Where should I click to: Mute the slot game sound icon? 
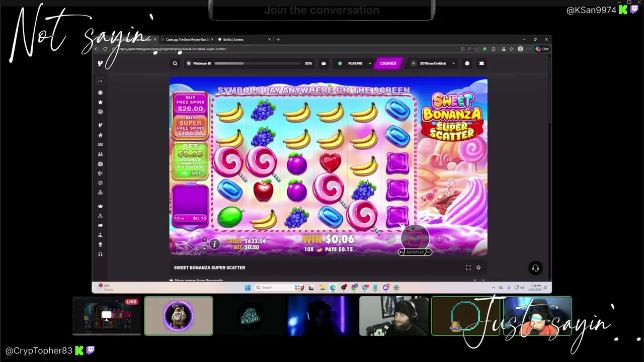pyautogui.click(x=204, y=248)
